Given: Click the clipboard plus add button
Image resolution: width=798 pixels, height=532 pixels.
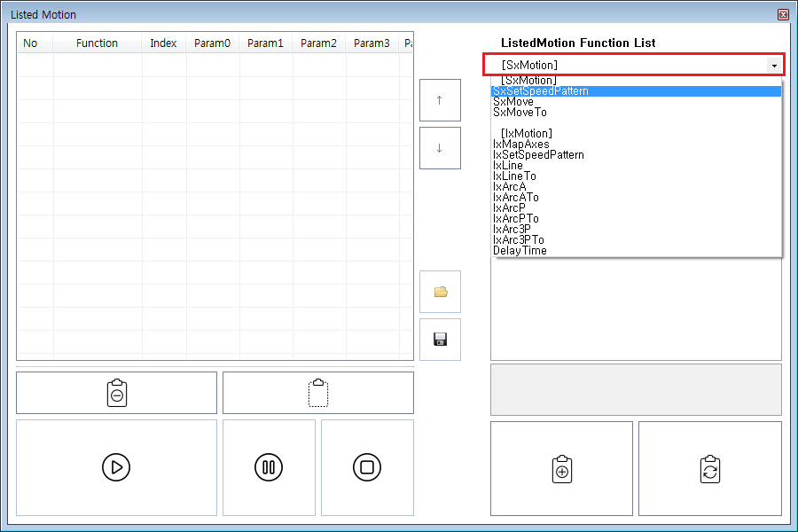Looking at the screenshot, I should pyautogui.click(x=561, y=469).
